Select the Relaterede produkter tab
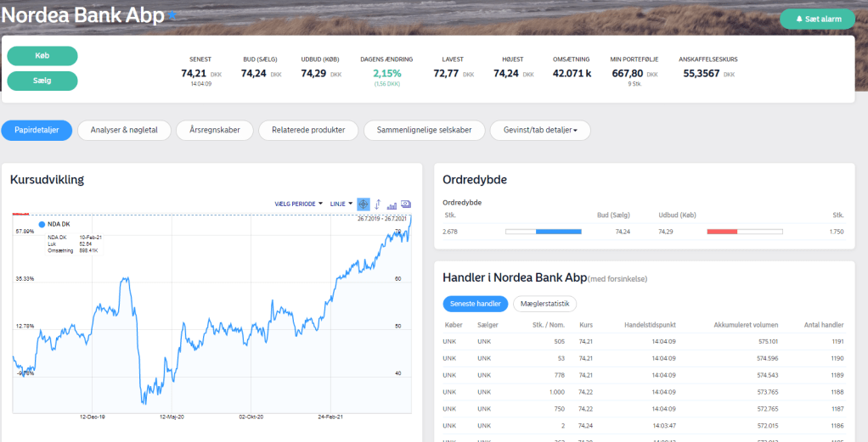 pos(307,131)
